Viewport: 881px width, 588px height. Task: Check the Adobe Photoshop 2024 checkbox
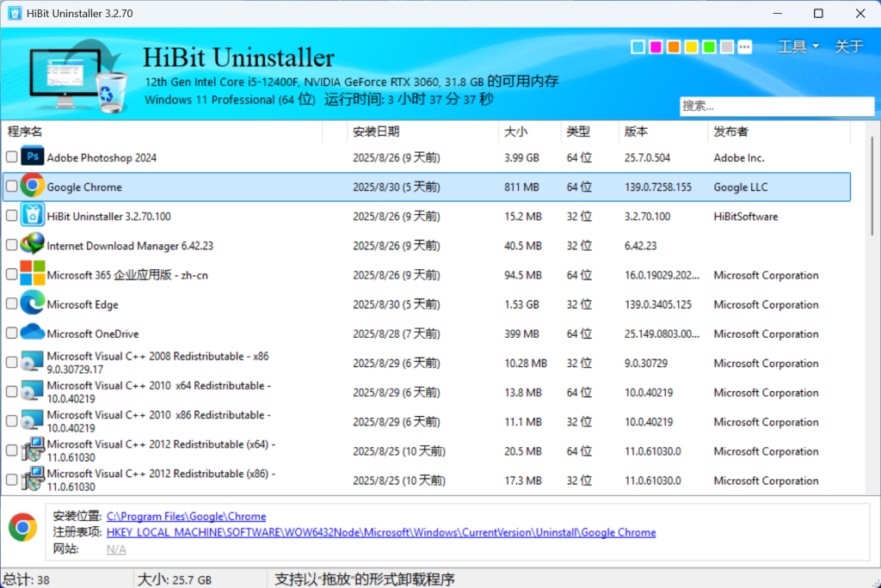coord(11,157)
